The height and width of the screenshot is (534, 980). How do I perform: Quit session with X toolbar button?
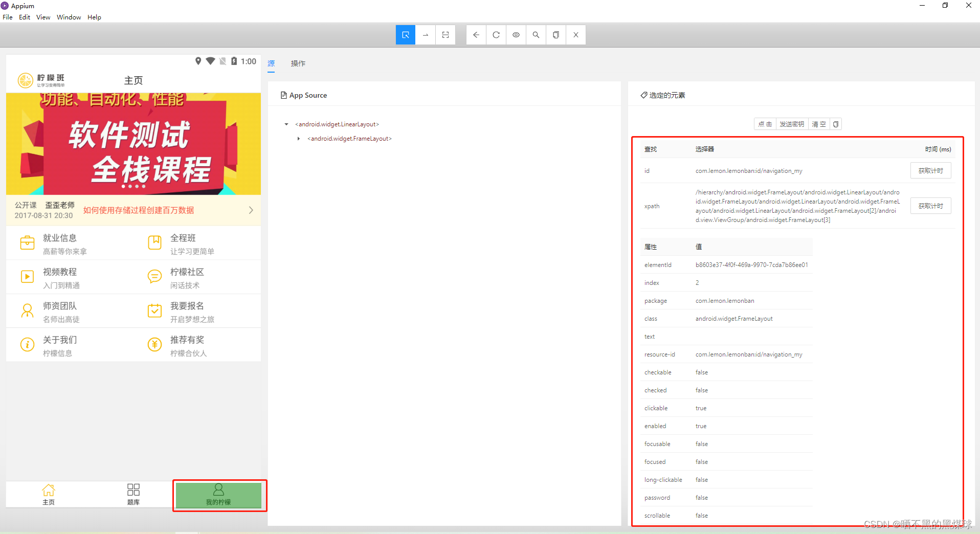[576, 35]
